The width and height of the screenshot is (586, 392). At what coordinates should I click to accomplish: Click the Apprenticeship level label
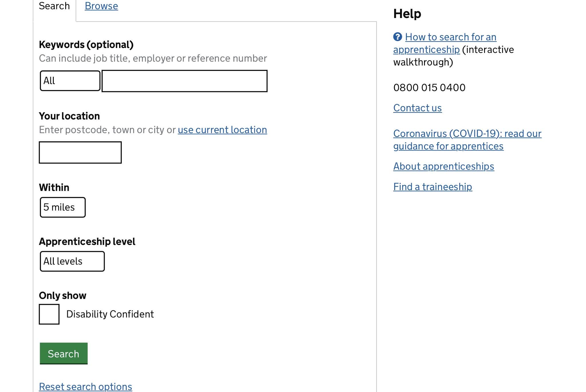click(x=87, y=242)
